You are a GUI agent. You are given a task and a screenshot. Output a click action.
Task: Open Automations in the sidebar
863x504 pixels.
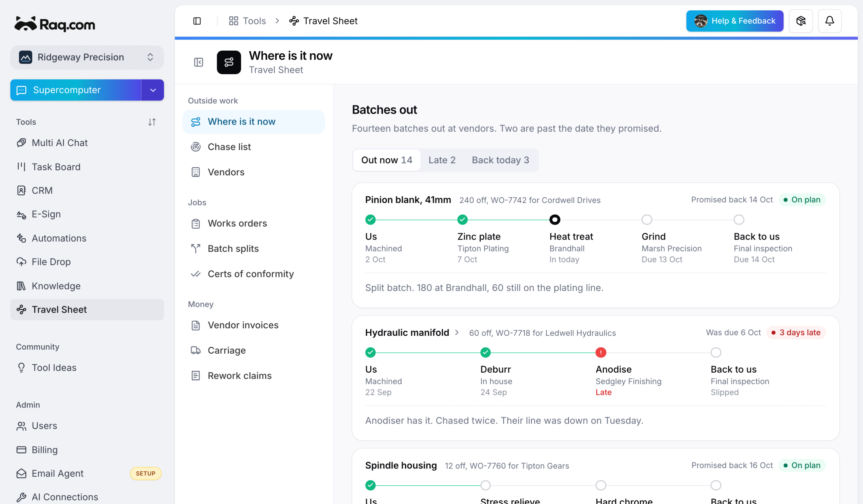87,238
